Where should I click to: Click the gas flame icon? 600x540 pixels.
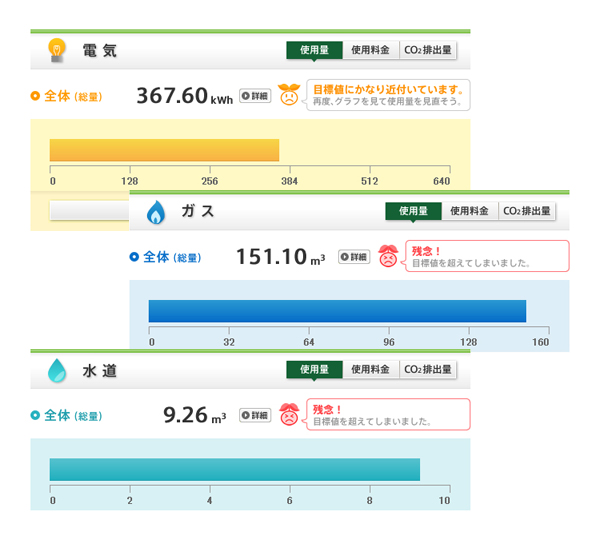point(156,212)
